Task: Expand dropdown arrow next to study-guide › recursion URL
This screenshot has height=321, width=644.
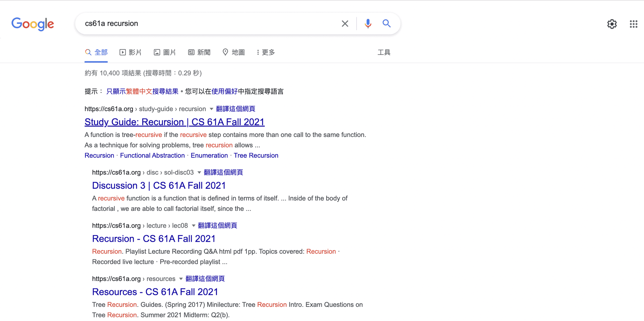Action: (x=211, y=109)
